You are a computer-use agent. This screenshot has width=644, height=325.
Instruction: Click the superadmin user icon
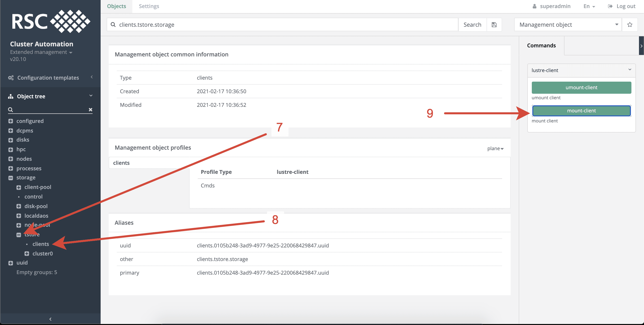(x=534, y=6)
